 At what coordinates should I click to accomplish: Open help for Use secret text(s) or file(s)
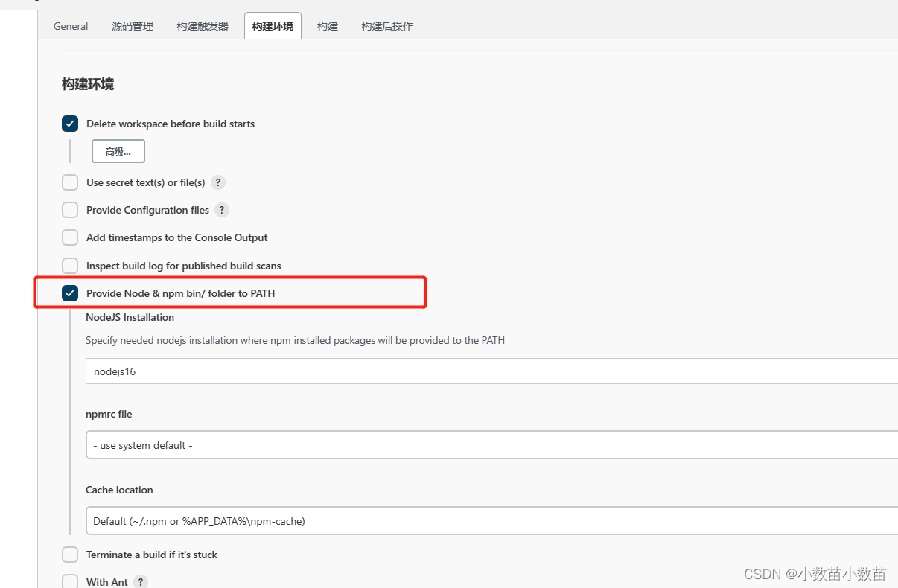(217, 182)
